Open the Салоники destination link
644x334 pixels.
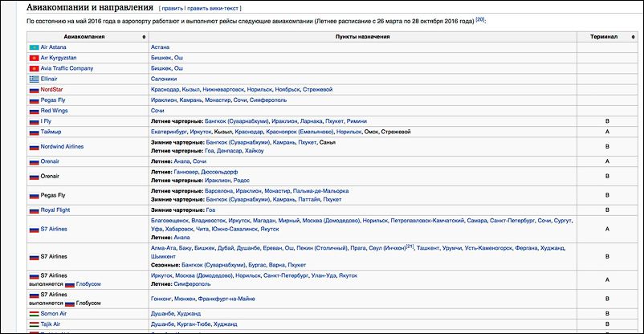(164, 79)
